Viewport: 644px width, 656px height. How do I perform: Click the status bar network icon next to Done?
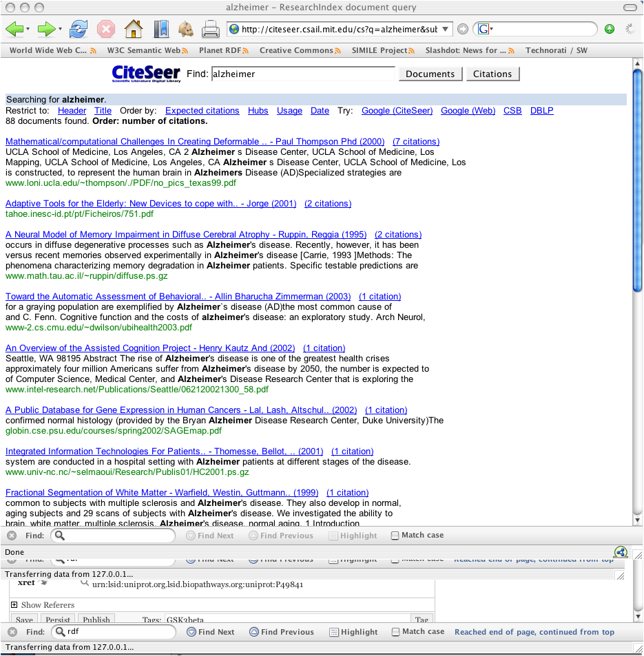coord(621,552)
